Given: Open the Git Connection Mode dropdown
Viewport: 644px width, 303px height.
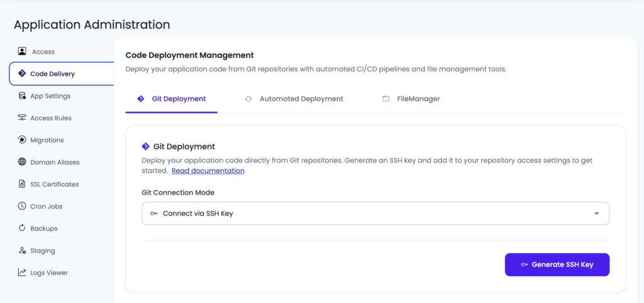Looking at the screenshot, I should 375,214.
